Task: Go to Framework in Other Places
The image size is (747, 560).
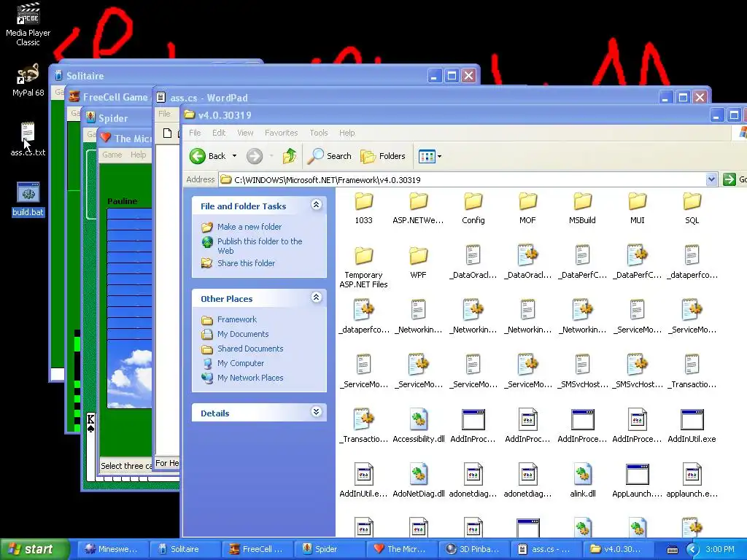Action: pyautogui.click(x=237, y=319)
